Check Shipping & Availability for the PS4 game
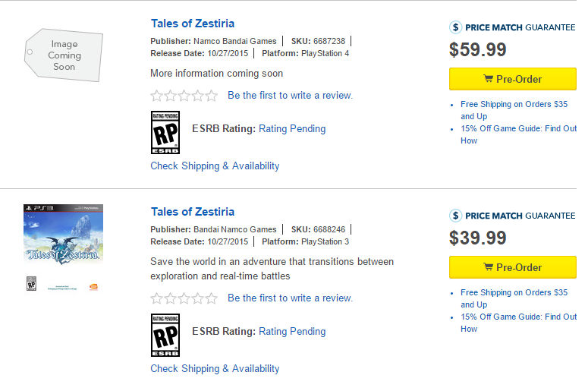The image size is (588, 391). tap(215, 166)
